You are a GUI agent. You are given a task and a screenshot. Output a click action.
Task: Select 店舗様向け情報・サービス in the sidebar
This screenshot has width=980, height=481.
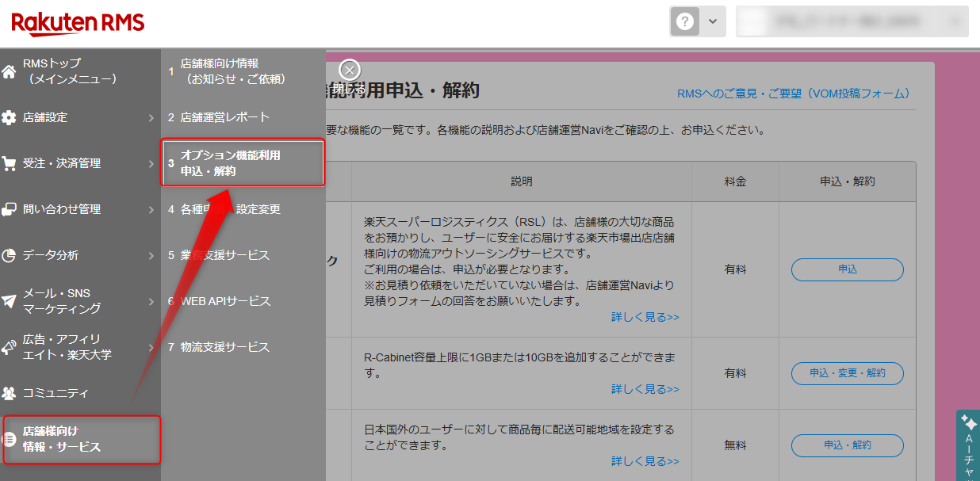(x=82, y=440)
